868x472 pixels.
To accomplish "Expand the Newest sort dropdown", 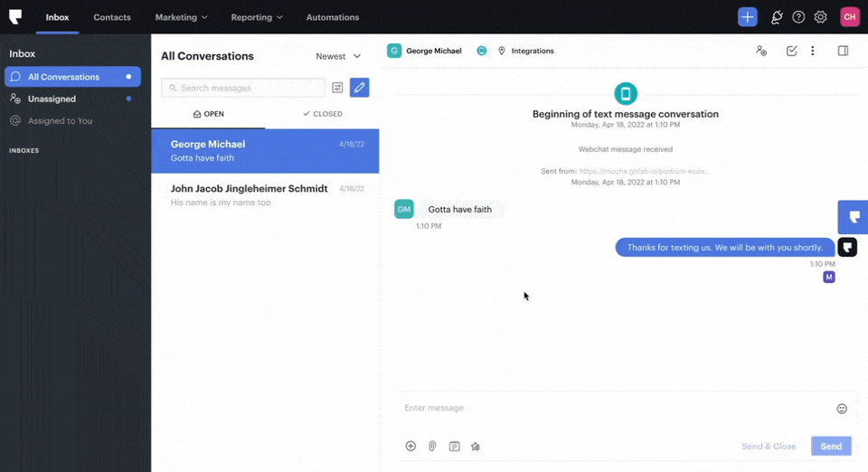I will [338, 56].
